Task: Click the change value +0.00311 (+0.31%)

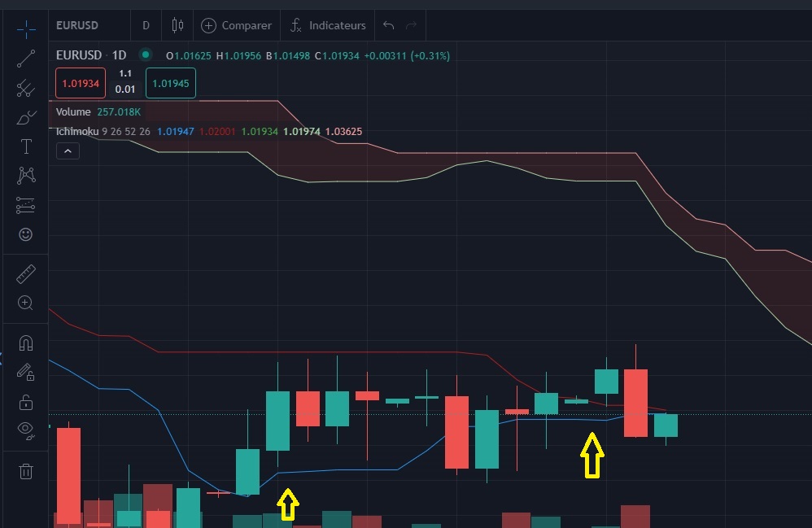Action: pyautogui.click(x=407, y=56)
